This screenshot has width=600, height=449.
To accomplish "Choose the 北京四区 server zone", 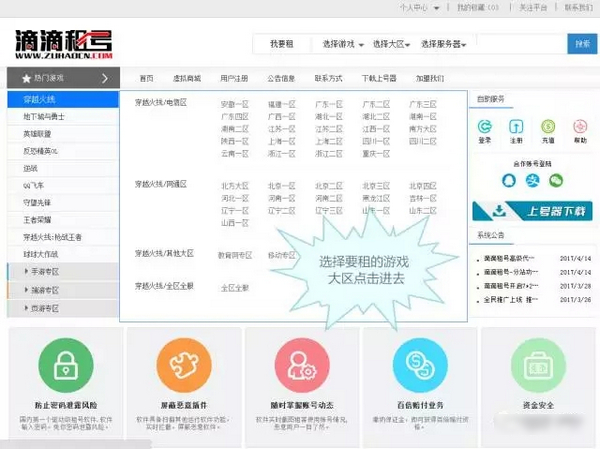I will pos(423,186).
